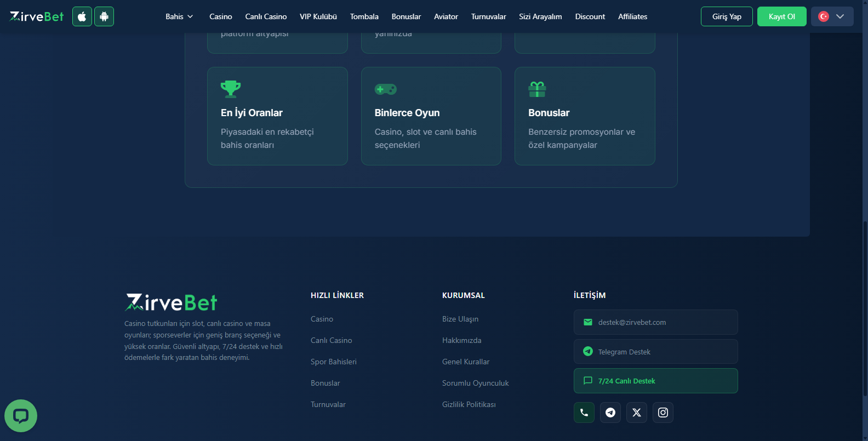Click the Giriş Yap button
The height and width of the screenshot is (441, 868).
(727, 16)
